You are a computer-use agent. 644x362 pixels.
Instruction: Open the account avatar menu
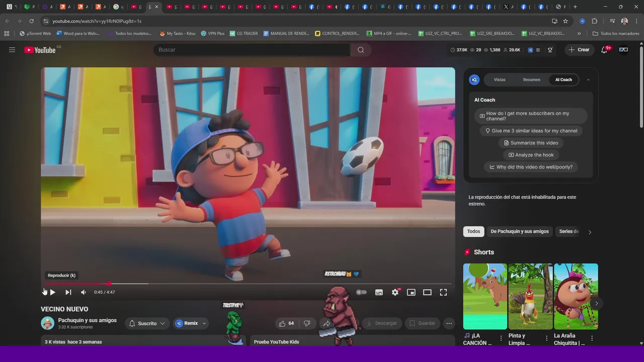[623, 50]
